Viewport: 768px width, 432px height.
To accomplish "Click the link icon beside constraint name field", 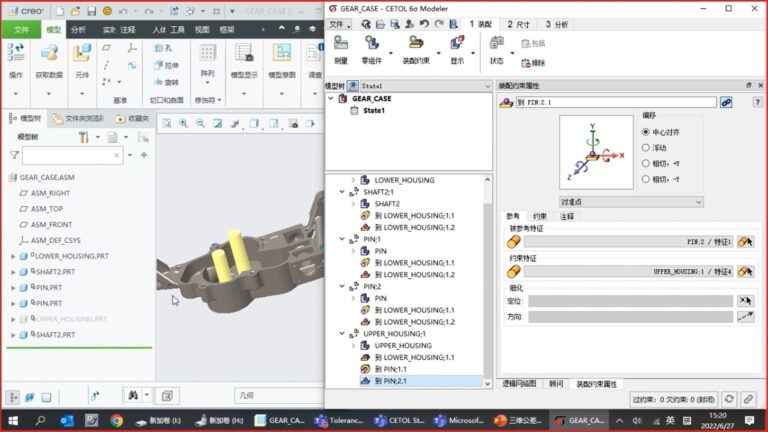I will [726, 102].
